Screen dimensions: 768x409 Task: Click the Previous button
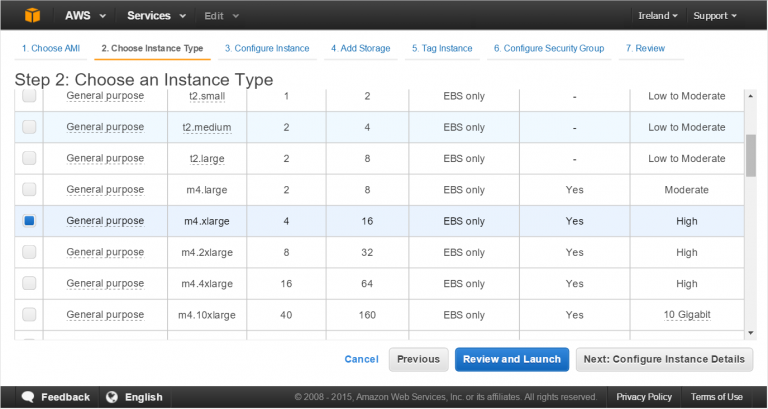pos(418,360)
